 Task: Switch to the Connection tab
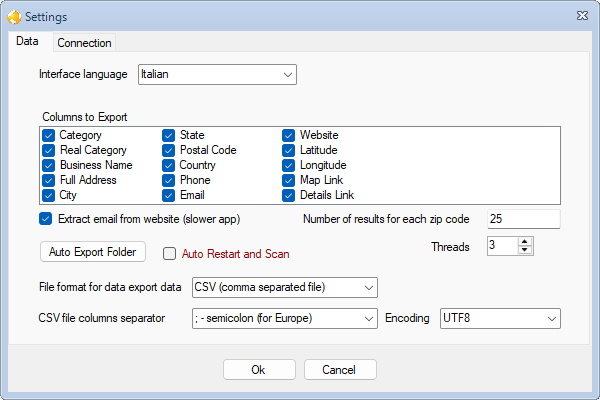[x=84, y=43]
